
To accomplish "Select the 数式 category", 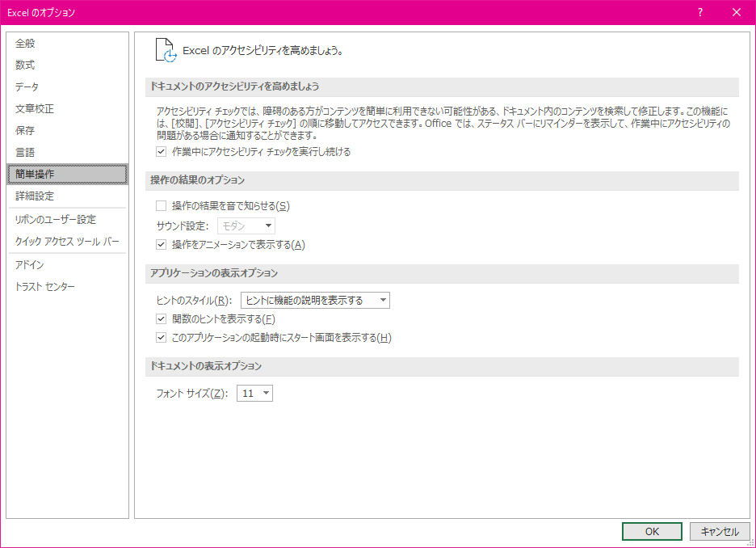I will coord(68,65).
